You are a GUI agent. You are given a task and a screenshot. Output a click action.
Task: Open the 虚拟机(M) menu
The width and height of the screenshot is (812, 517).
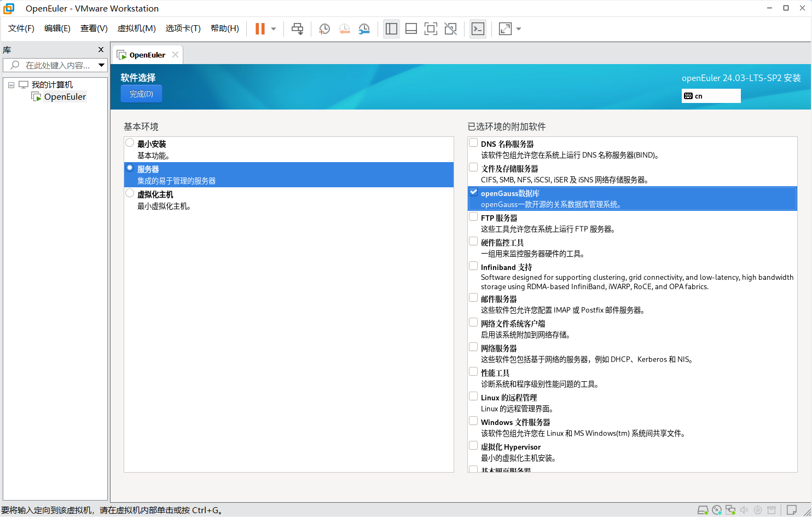coord(136,28)
